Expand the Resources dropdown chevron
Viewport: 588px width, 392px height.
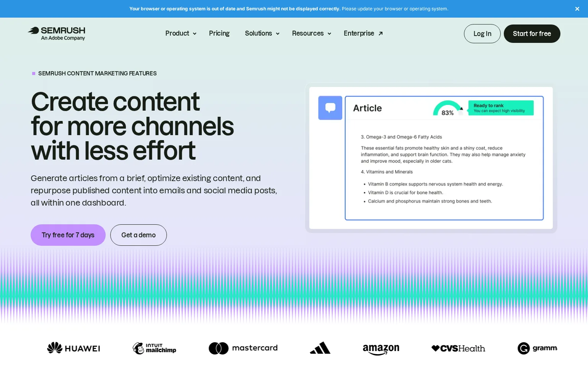click(329, 34)
